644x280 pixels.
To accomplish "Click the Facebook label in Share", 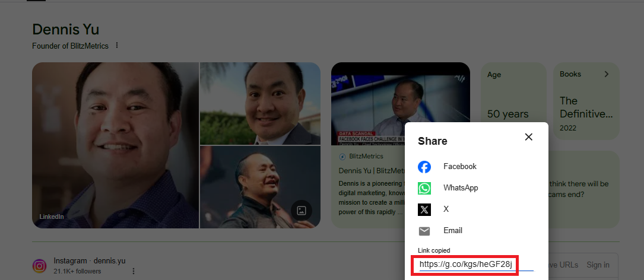I will pos(460,167).
